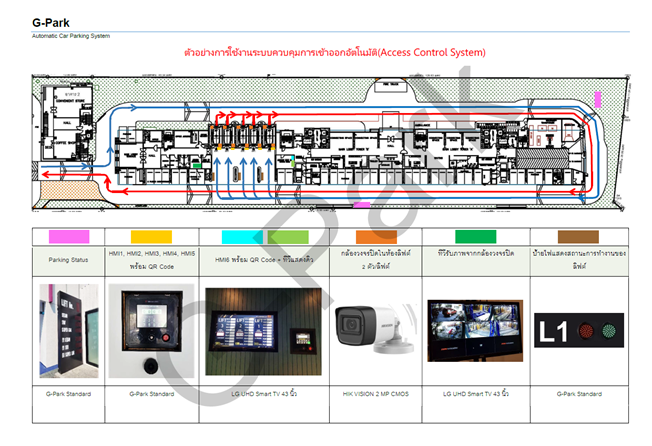
Task: Click the Parking Status signboard photo
Action: point(69,328)
